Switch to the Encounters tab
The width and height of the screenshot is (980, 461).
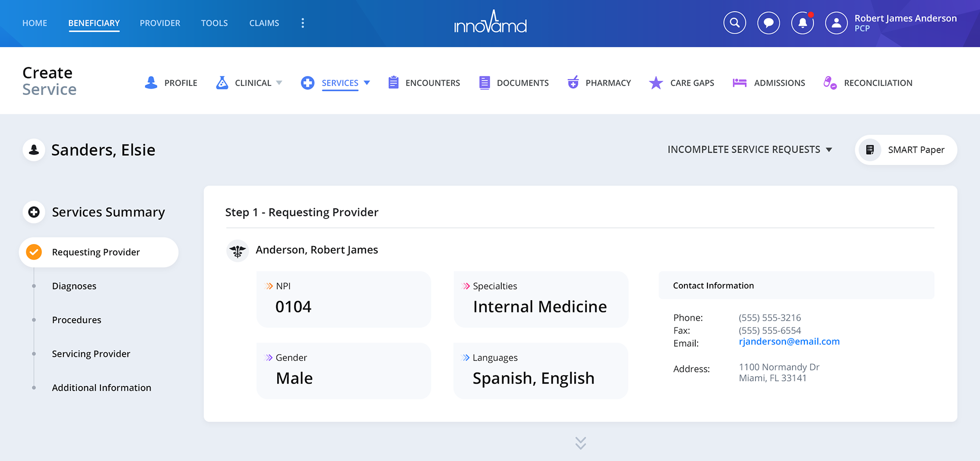pos(424,83)
